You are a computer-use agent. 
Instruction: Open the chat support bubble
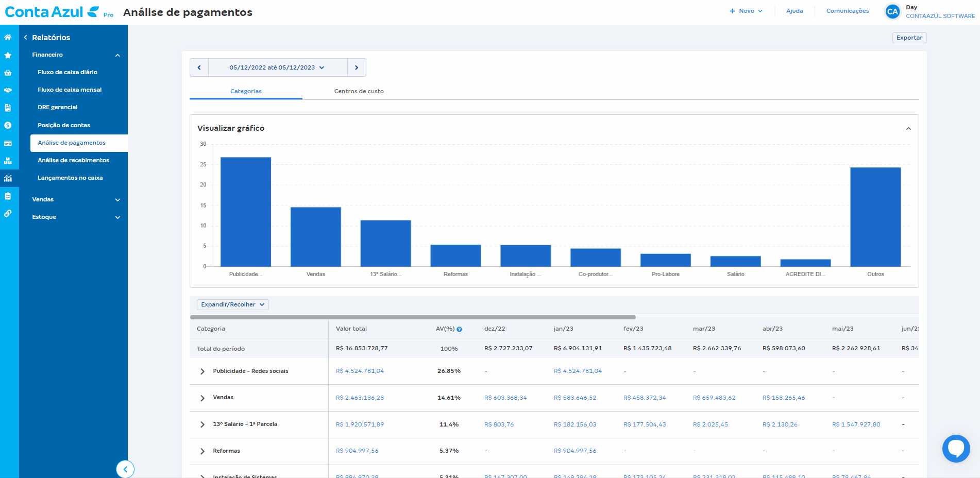956,448
